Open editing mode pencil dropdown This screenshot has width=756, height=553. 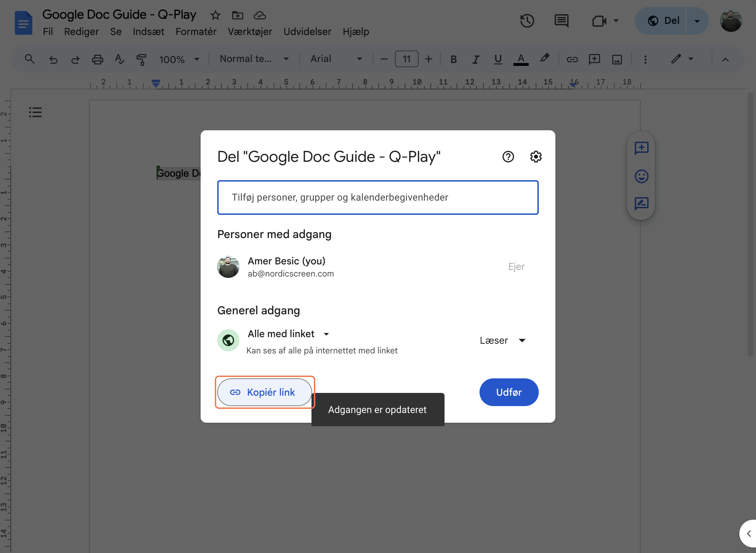click(682, 59)
